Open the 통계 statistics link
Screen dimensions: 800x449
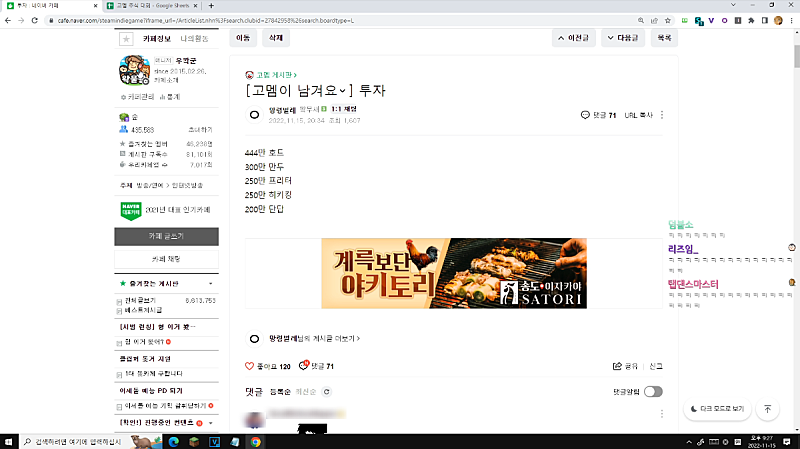[x=170, y=97]
